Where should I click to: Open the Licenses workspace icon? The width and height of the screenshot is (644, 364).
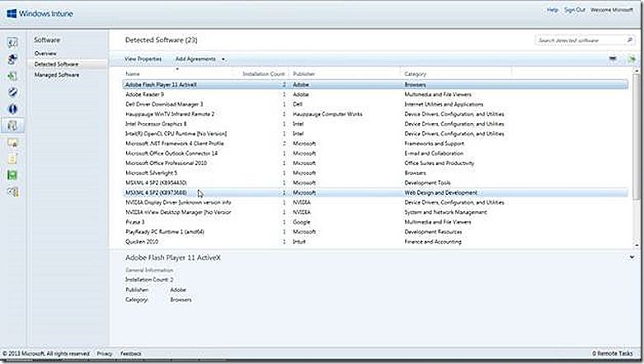pyautogui.click(x=12, y=143)
